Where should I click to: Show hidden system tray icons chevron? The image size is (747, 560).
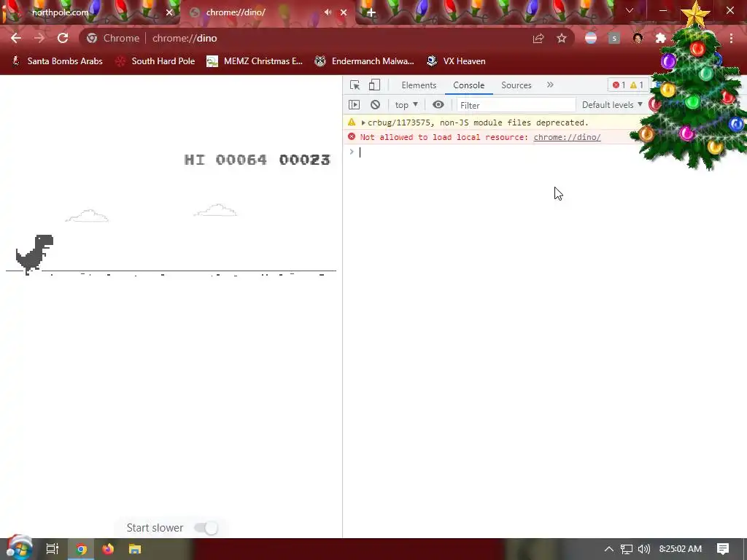608,549
